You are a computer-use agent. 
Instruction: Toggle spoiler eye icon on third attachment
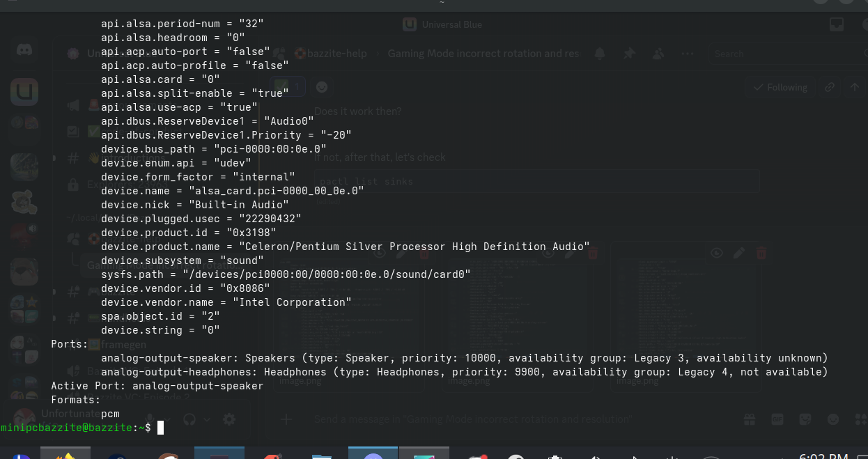[717, 253]
